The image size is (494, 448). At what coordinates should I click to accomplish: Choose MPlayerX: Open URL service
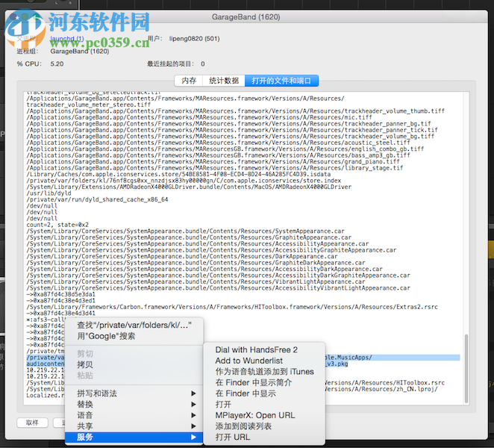click(x=264, y=415)
